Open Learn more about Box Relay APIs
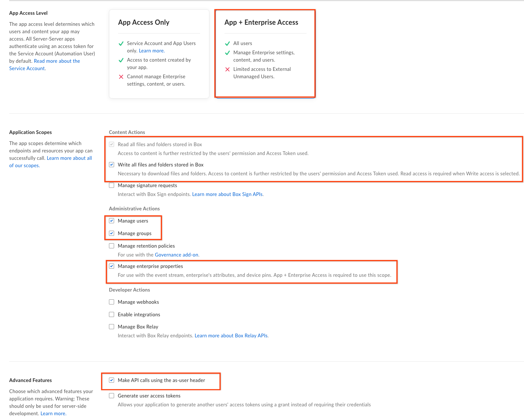 [x=231, y=335]
